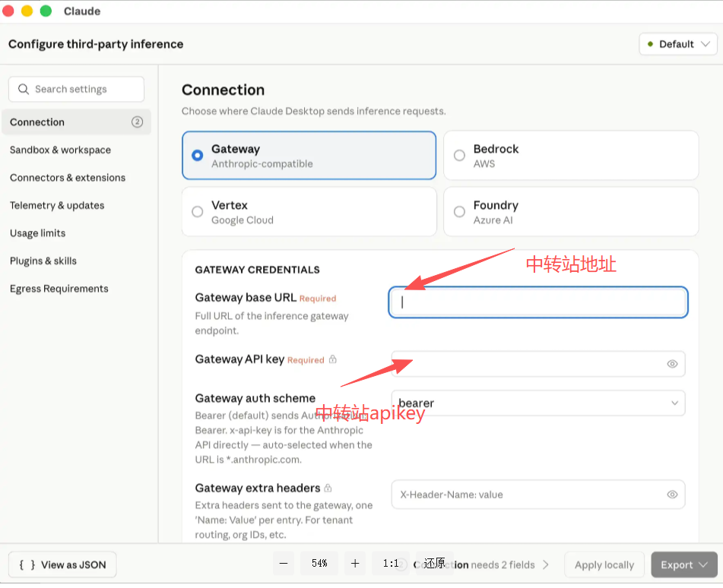
Task: Click the Gateway base URL input field
Action: click(538, 302)
